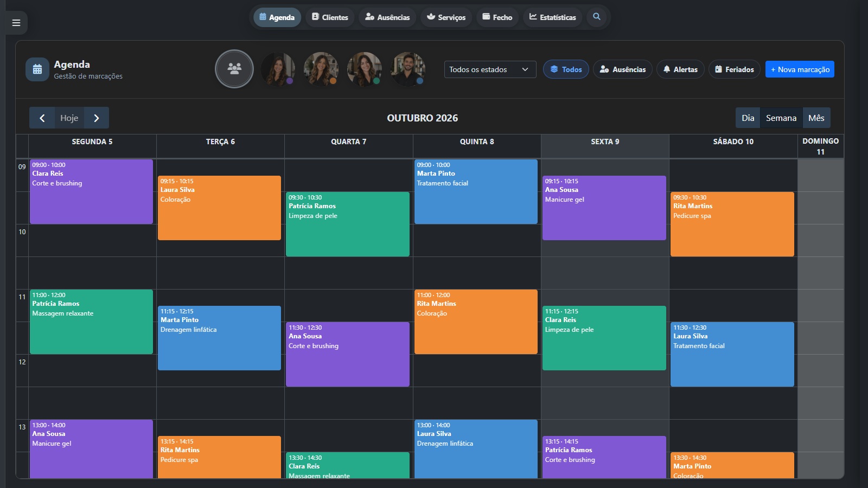Go to the next week arrow
Screen dimensions: 868x488
pos(97,118)
